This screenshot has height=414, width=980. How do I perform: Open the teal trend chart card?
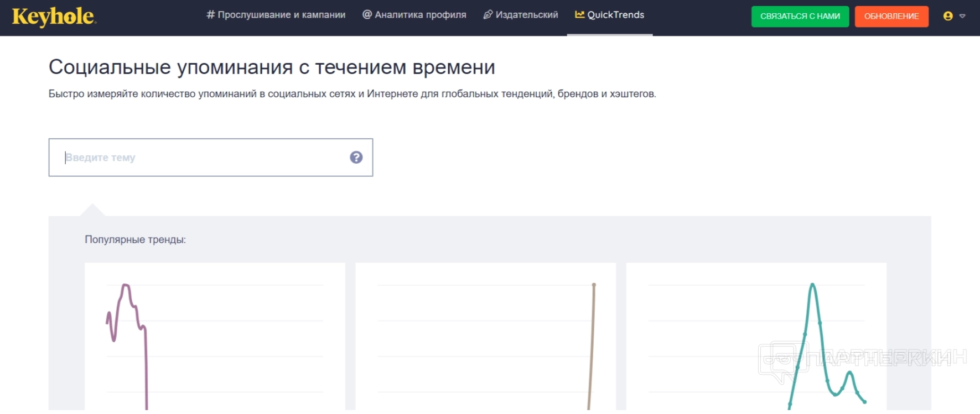pos(756,337)
